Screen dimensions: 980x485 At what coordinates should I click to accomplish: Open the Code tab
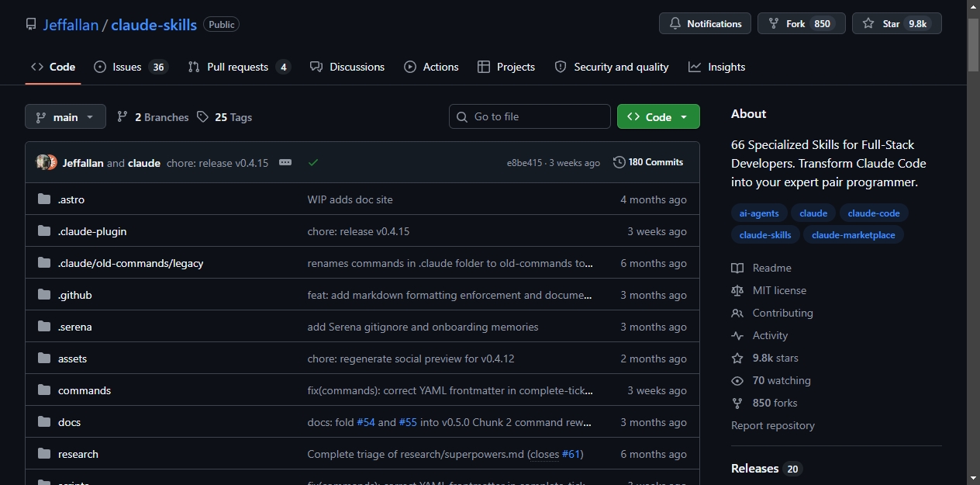pyautogui.click(x=53, y=67)
